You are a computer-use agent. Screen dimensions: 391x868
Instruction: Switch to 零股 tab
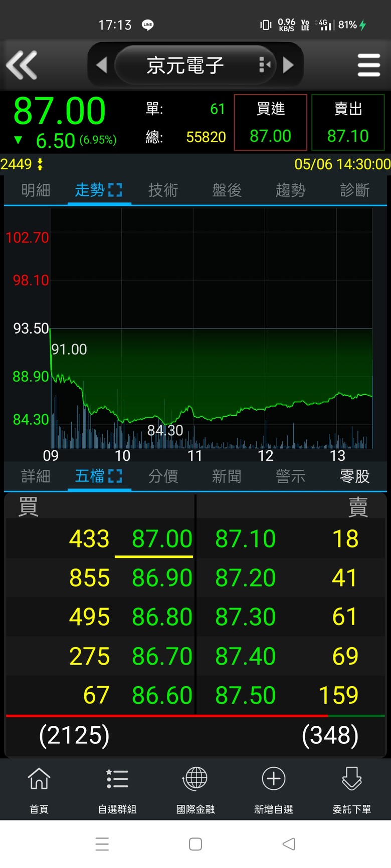pyautogui.click(x=354, y=476)
